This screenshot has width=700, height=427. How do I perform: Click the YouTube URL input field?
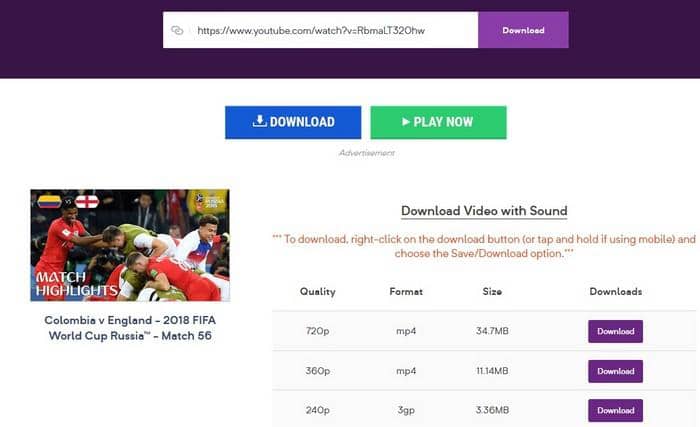point(321,30)
